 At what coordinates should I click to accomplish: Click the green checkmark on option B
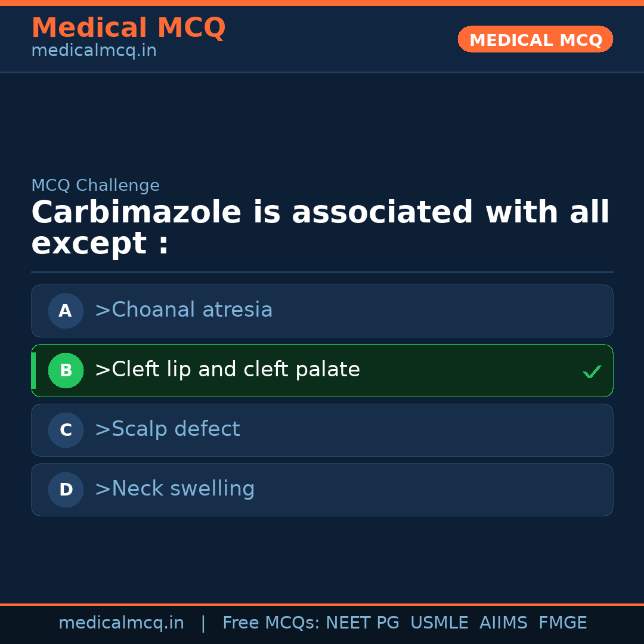[x=592, y=372]
